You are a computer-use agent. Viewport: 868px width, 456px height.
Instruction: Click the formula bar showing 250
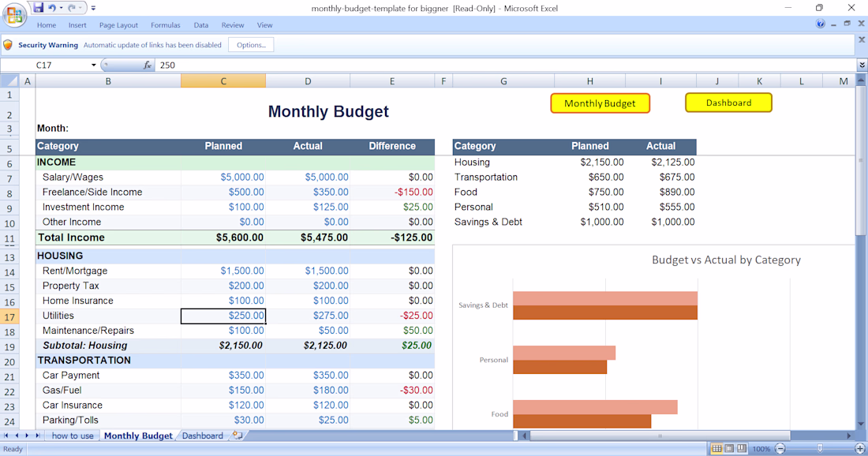coord(507,65)
